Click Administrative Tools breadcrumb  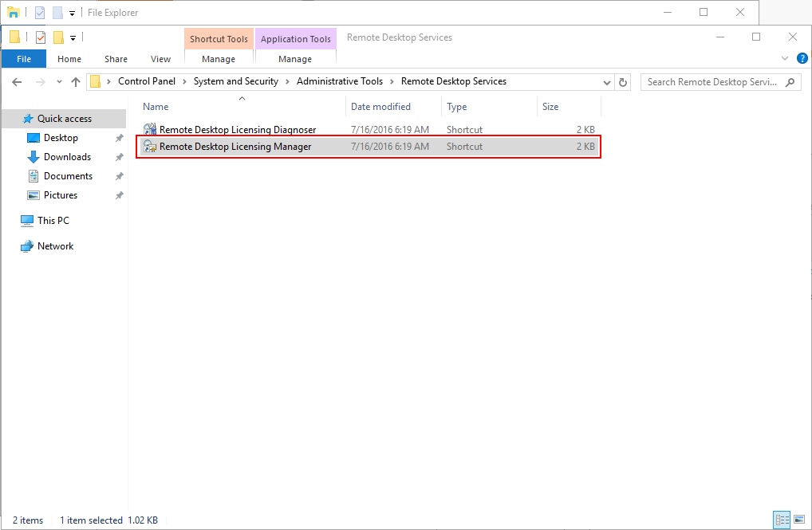[340, 81]
